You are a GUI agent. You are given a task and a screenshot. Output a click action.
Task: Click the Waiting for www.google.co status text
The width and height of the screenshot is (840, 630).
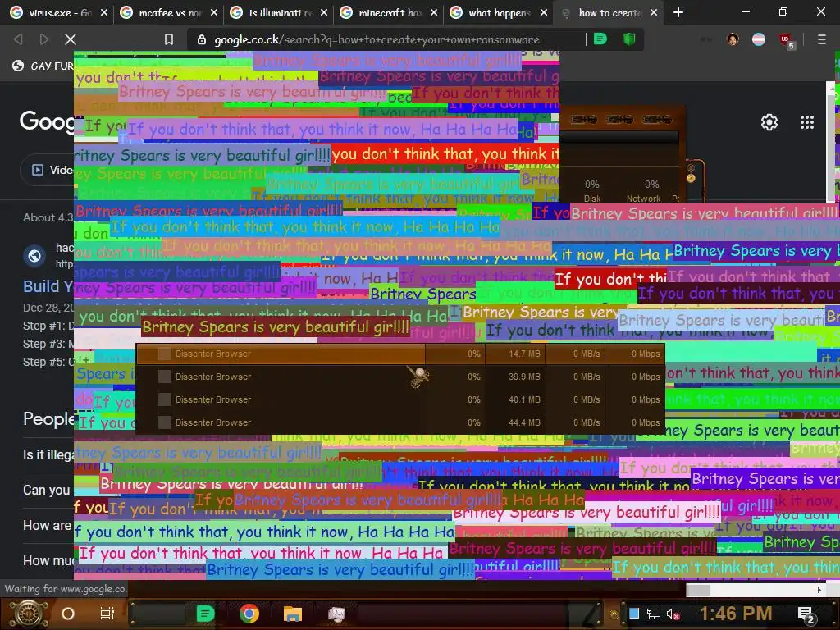click(66, 589)
